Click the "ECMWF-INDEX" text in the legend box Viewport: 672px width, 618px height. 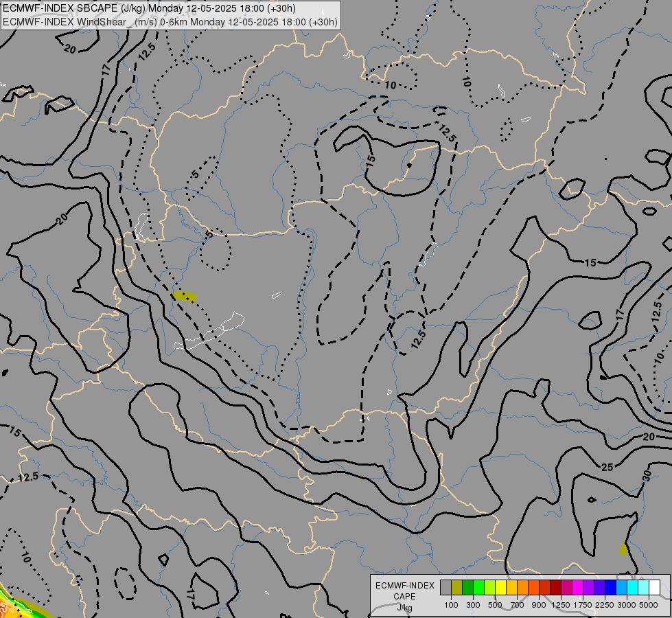[405, 586]
